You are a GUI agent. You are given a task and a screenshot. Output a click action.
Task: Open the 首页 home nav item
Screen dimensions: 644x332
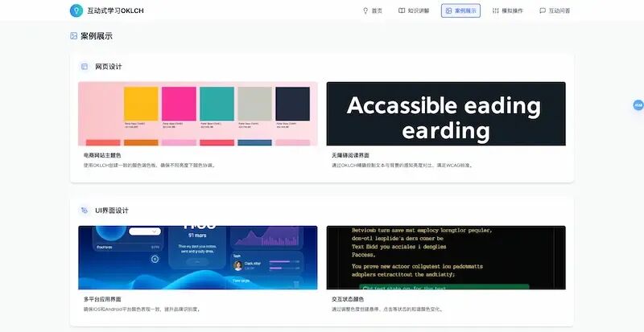click(373, 10)
